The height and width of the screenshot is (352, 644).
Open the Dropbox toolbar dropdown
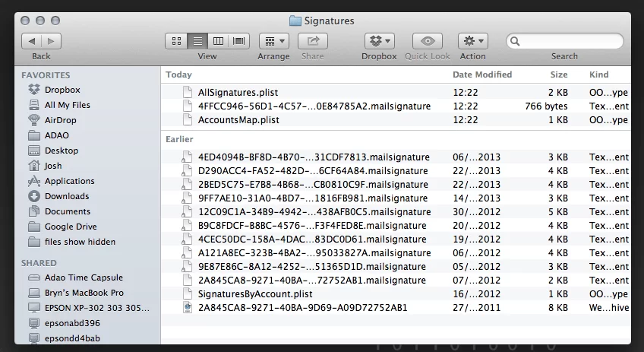[379, 41]
